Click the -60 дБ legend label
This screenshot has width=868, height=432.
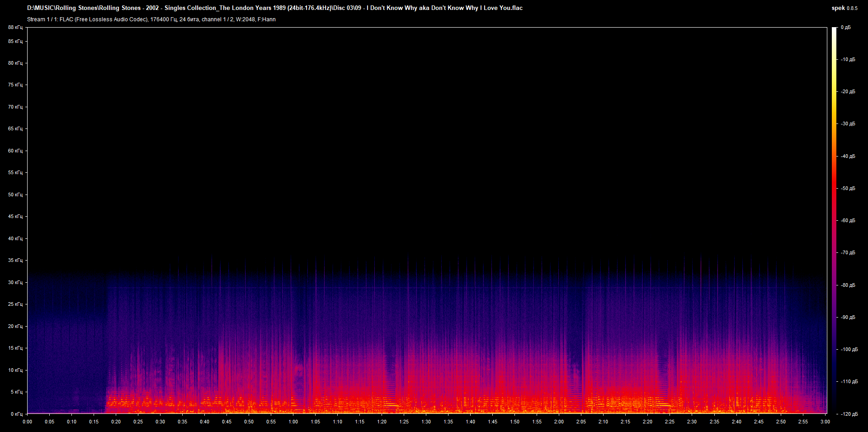848,220
